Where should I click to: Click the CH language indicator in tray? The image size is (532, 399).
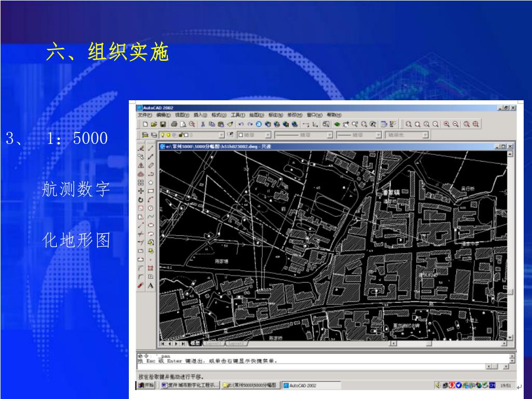pyautogui.click(x=492, y=385)
